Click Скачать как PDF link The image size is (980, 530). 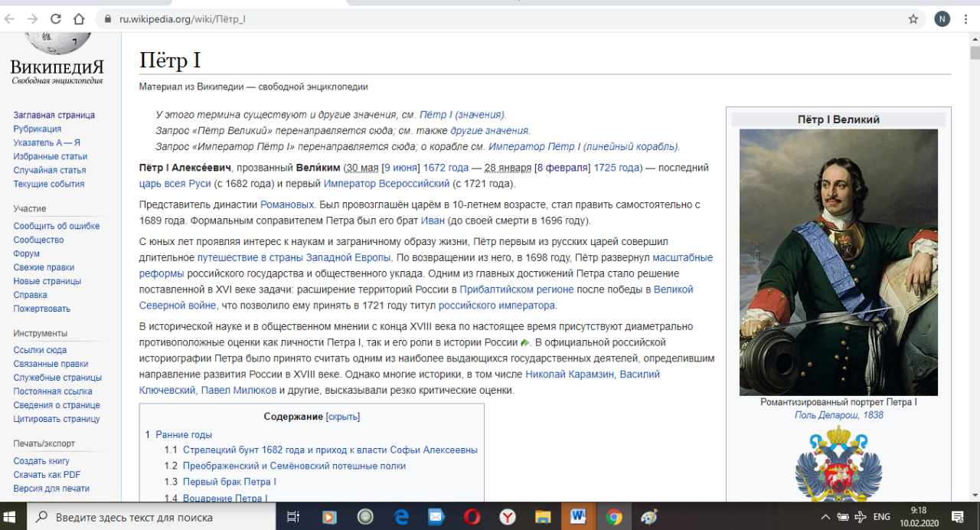47,475
